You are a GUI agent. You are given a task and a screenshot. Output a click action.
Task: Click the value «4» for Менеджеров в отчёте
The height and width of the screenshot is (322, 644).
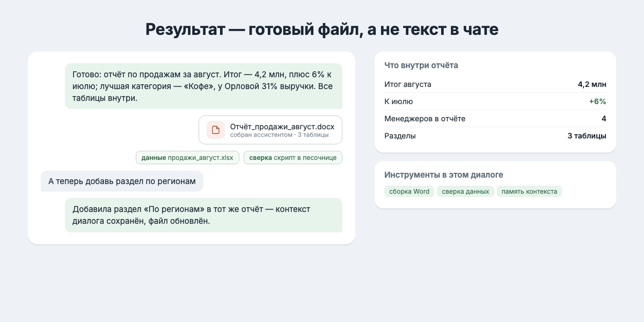(x=604, y=119)
